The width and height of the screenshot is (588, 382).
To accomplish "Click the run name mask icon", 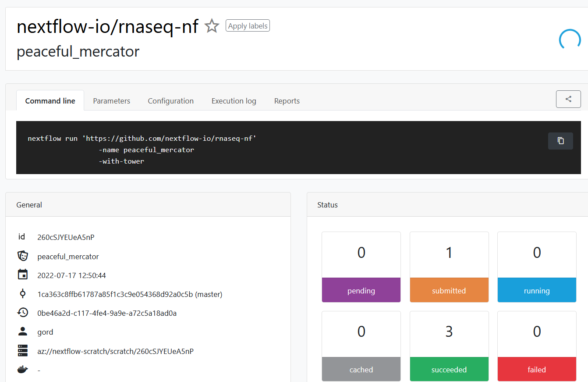I will pyautogui.click(x=23, y=256).
